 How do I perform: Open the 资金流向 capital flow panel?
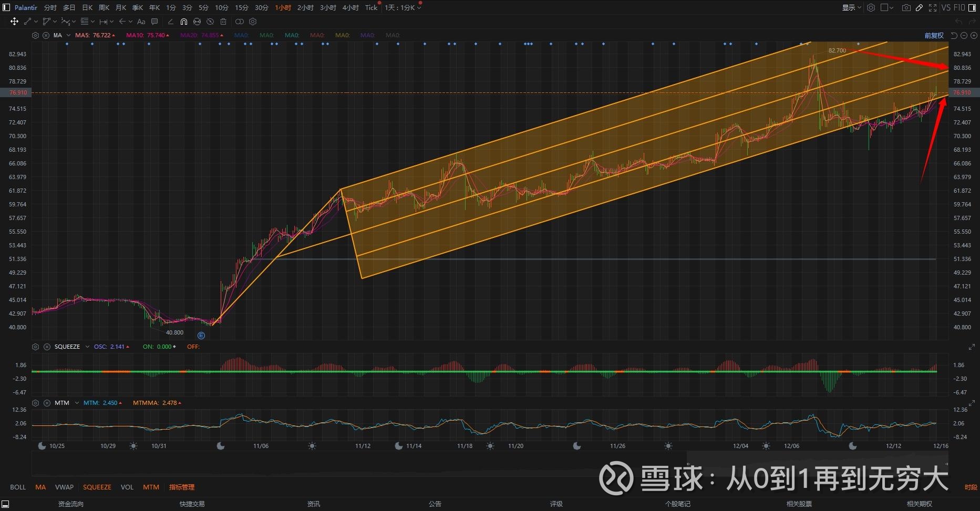pos(71,504)
